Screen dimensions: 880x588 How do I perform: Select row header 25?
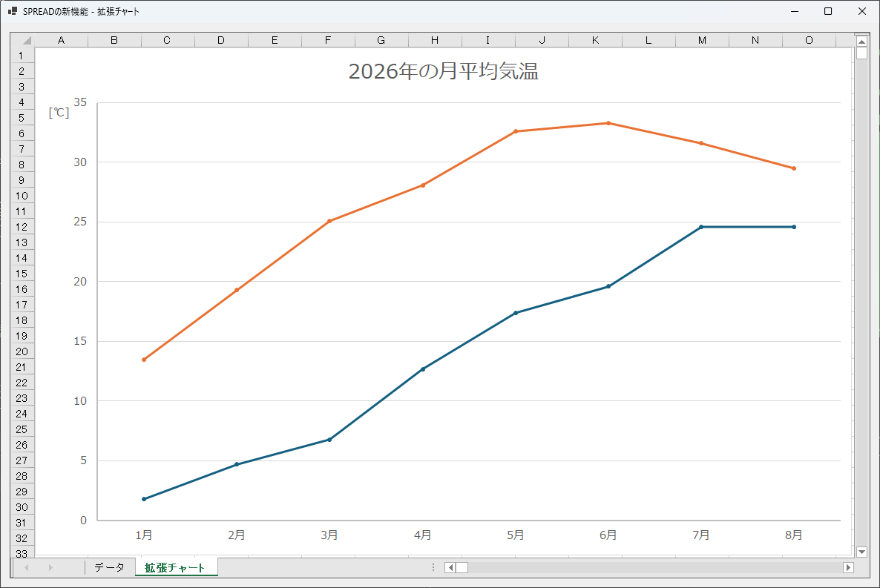tap(22, 429)
